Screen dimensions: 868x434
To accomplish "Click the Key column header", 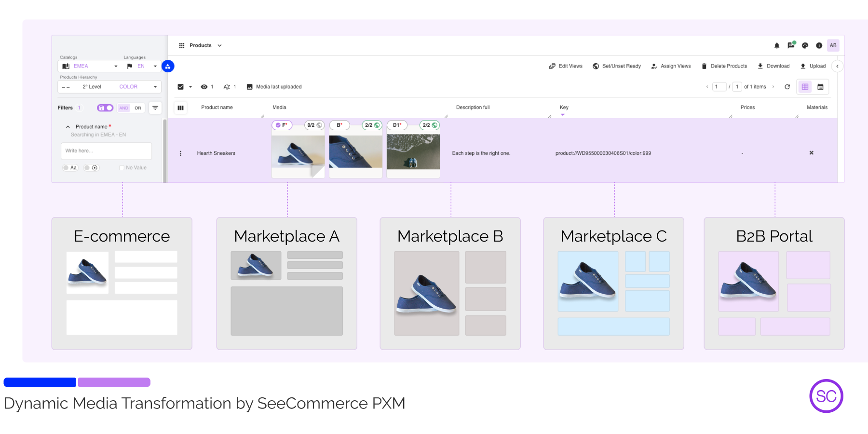I will pyautogui.click(x=564, y=108).
